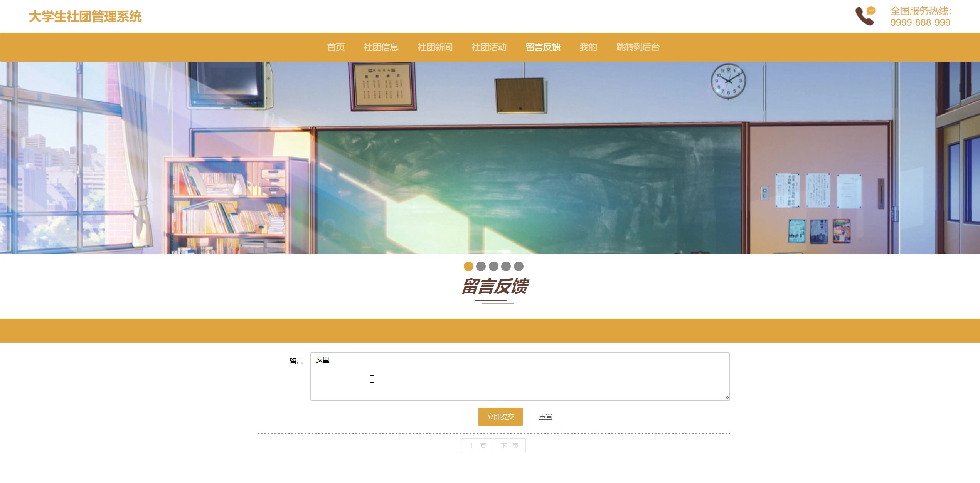Navigate to 社团活动 page

(x=489, y=47)
